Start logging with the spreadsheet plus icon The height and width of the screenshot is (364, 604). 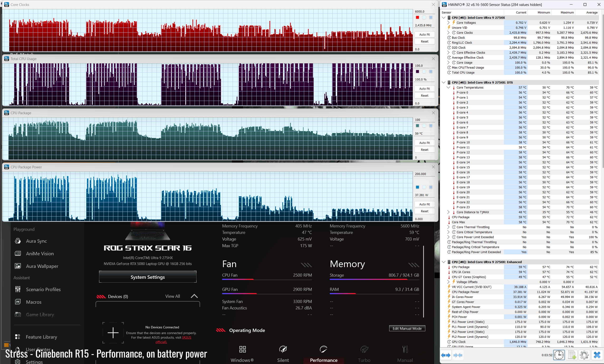pos(572,355)
